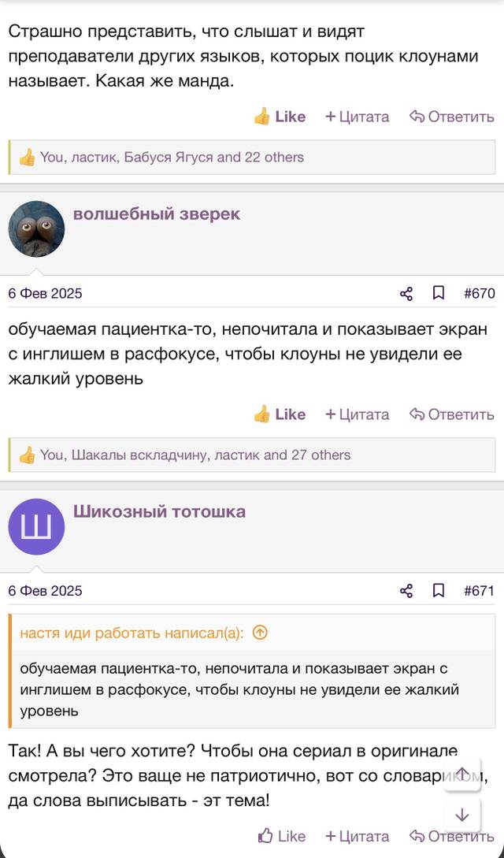Viewport: 504px width, 858px height.
Task: Tap the scroll-up arrow button
Action: point(462,774)
